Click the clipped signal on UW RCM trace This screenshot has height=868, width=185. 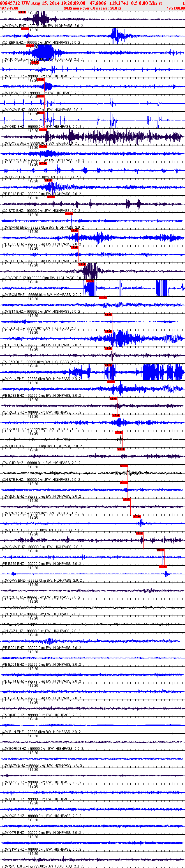(90, 288)
